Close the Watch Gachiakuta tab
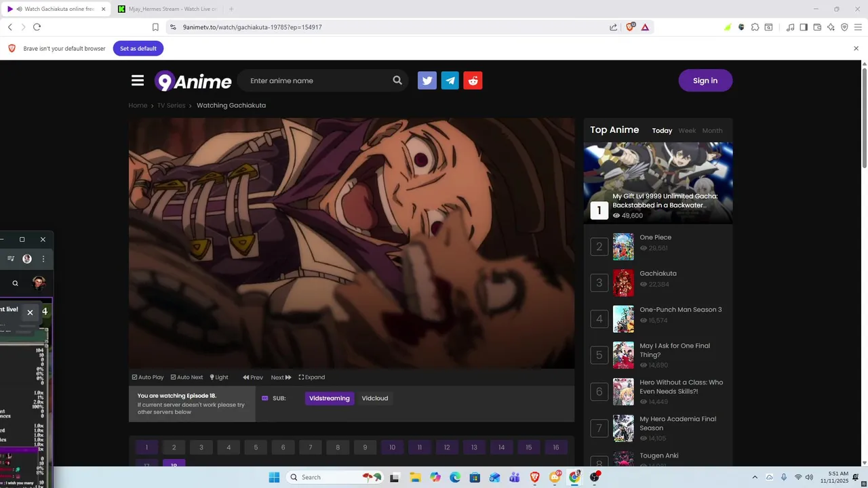 click(103, 9)
